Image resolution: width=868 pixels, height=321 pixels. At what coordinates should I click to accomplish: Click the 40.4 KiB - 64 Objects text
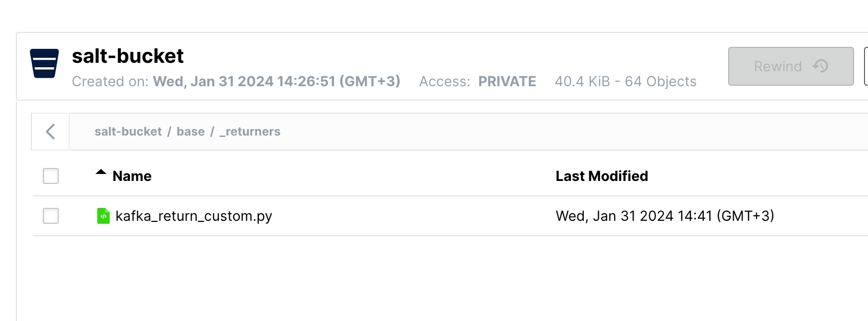(x=625, y=81)
